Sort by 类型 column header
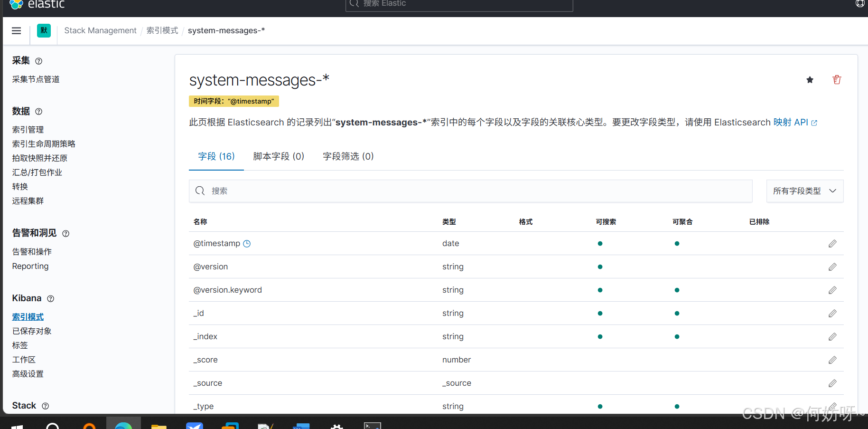The width and height of the screenshot is (868, 429). 449,222
